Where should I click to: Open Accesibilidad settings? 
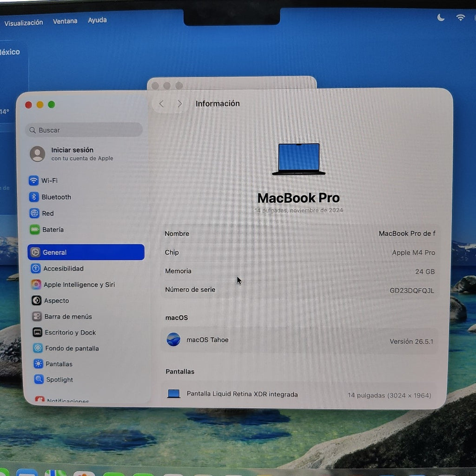(57, 268)
